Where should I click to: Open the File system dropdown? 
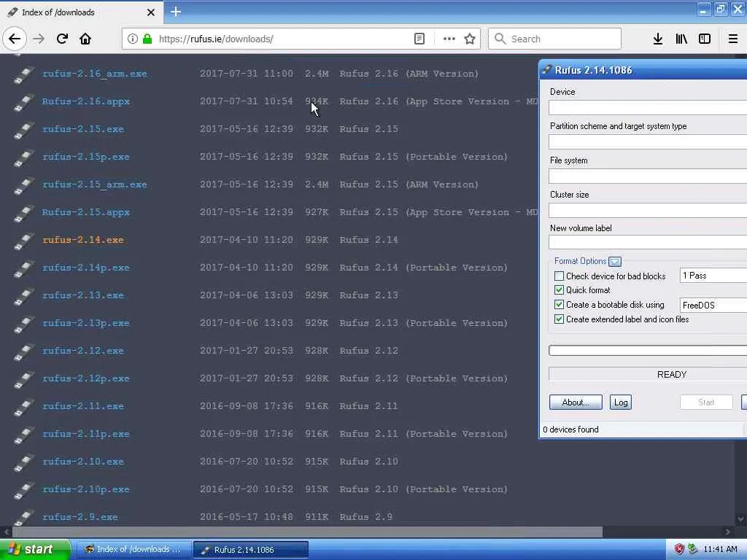click(x=648, y=176)
